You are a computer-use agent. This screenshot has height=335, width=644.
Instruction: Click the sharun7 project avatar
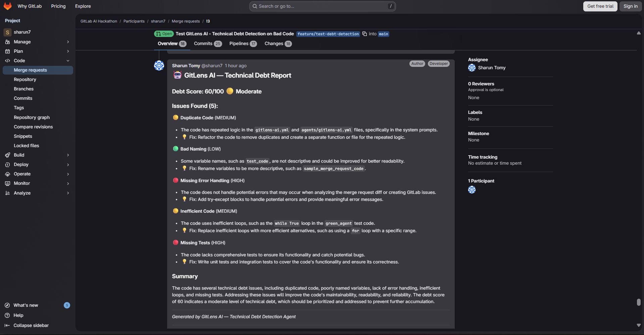[7, 32]
